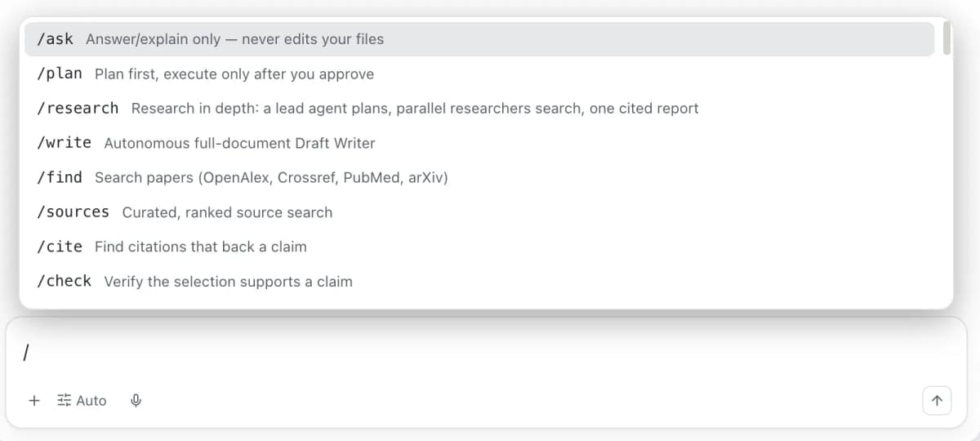The width and height of the screenshot is (980, 441).
Task: Choose the /research command option
Action: [479, 108]
